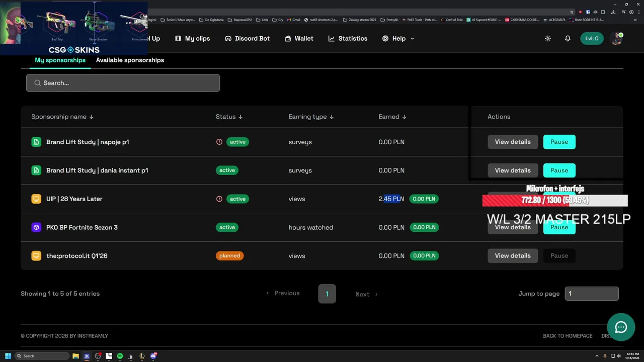This screenshot has height=362, width=644.
Task: Open OBS Studio from the taskbar
Action: (x=98, y=356)
